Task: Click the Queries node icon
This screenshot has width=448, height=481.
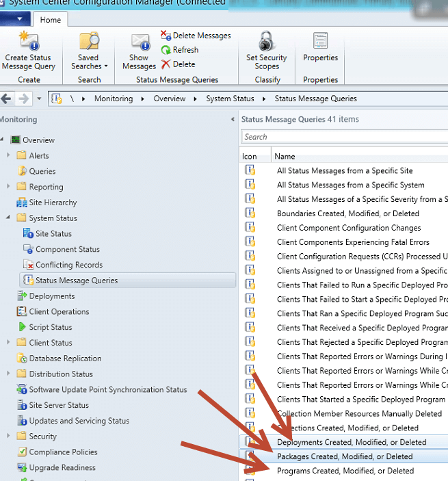Action: point(22,171)
